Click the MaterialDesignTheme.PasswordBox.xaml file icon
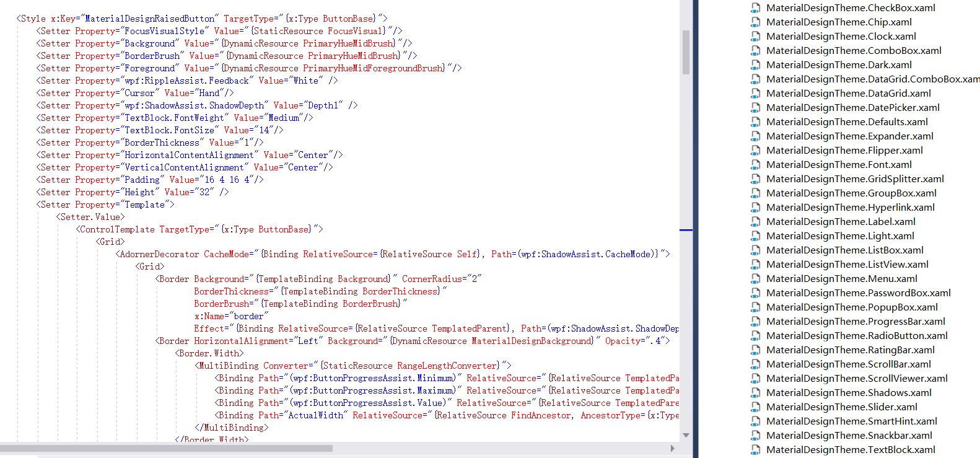Viewport: 980px width, 458px height. pyautogui.click(x=755, y=293)
